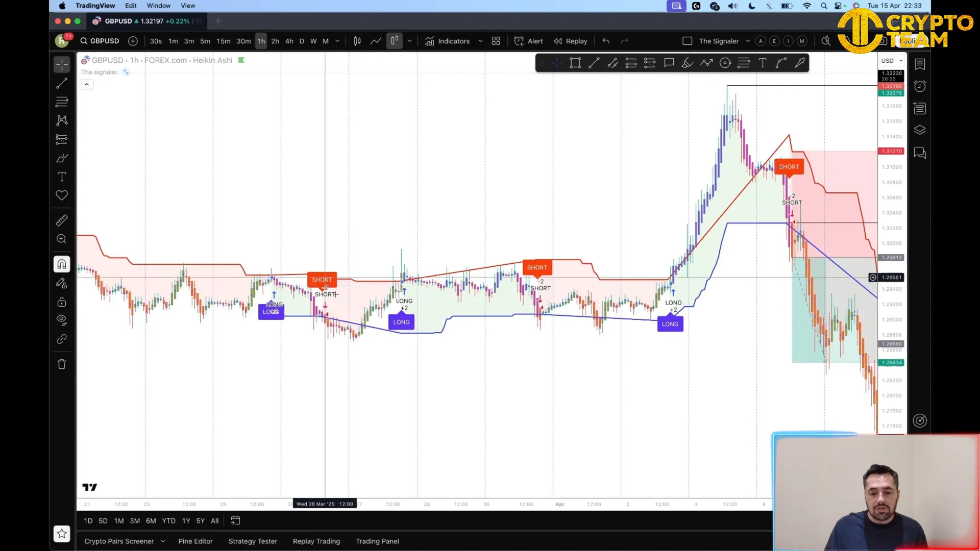Open the Indicators dialog
This screenshot has width=980, height=551.
pos(447,41)
